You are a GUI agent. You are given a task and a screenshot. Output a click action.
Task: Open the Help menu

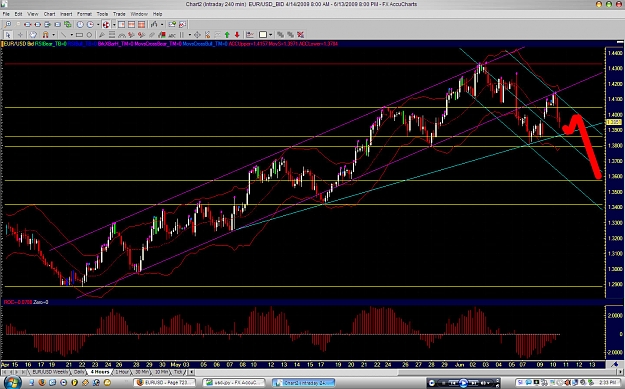coord(157,14)
